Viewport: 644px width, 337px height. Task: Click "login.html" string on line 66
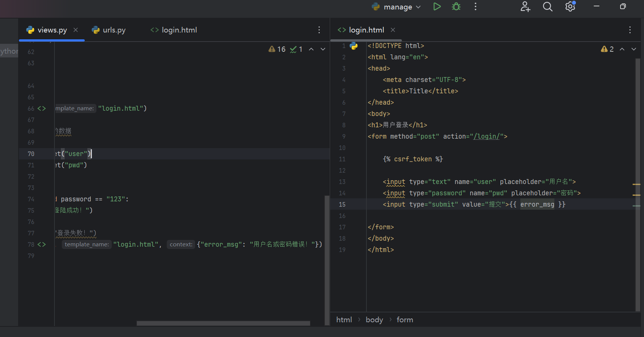pyautogui.click(x=121, y=108)
